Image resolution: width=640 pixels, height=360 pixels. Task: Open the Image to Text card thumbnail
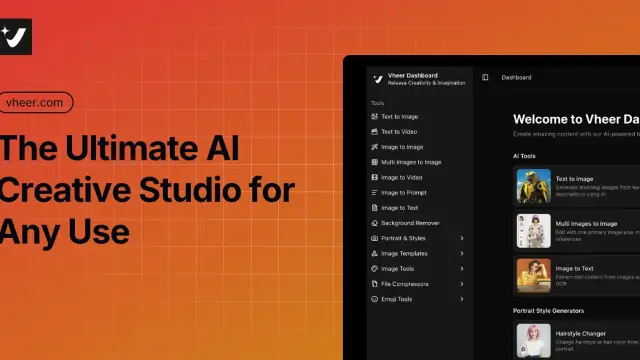[533, 276]
